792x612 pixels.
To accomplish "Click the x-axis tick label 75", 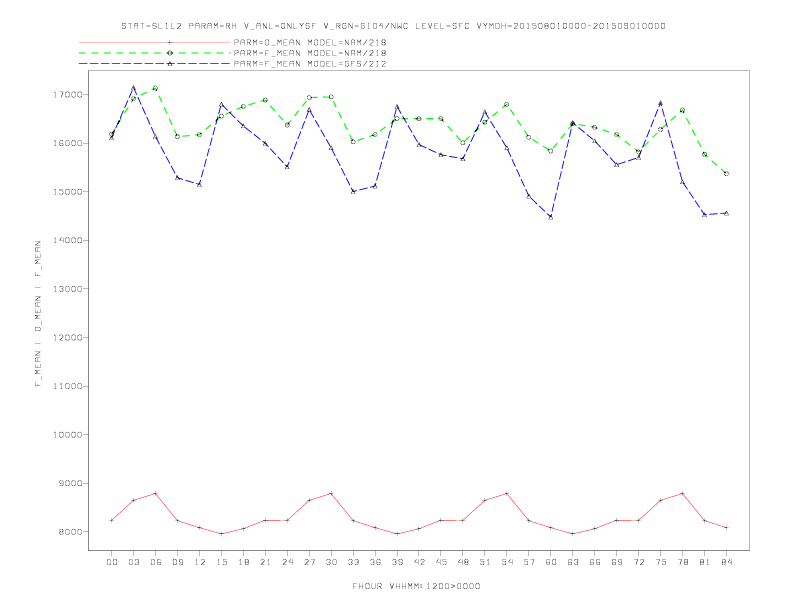I will click(661, 562).
